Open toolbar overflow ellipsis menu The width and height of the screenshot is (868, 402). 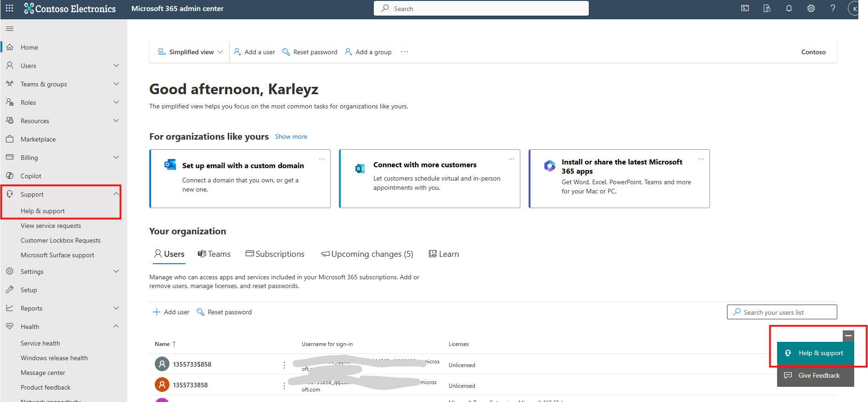click(404, 52)
